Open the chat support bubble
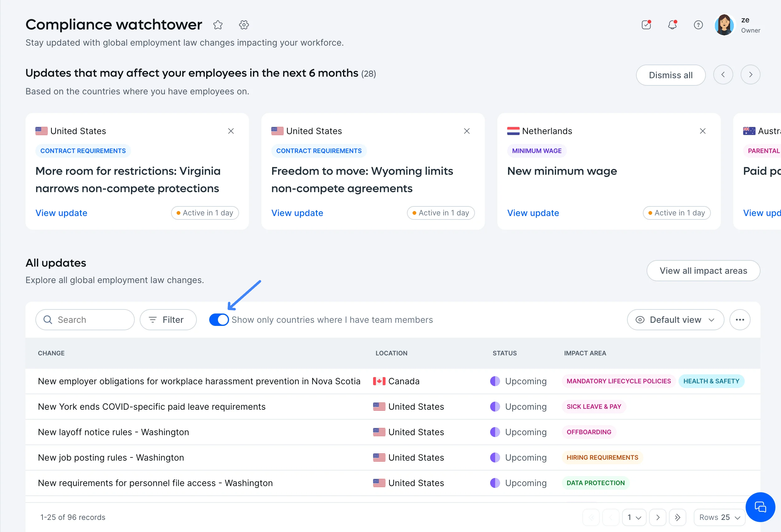 760,507
